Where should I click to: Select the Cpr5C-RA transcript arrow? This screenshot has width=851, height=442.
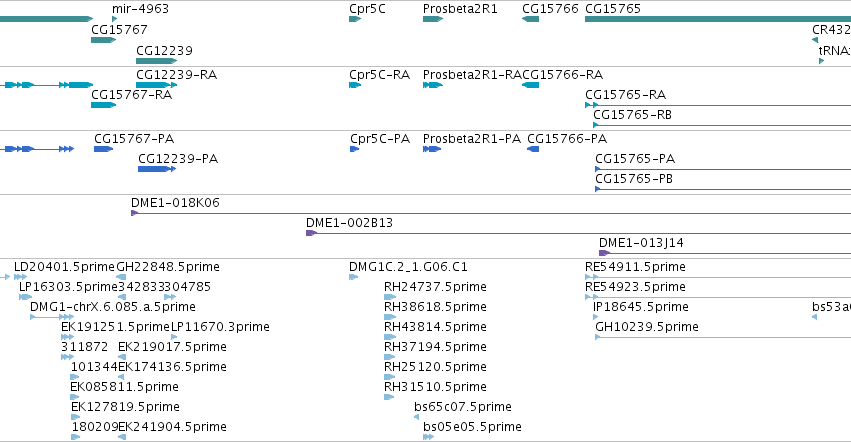tap(355, 85)
